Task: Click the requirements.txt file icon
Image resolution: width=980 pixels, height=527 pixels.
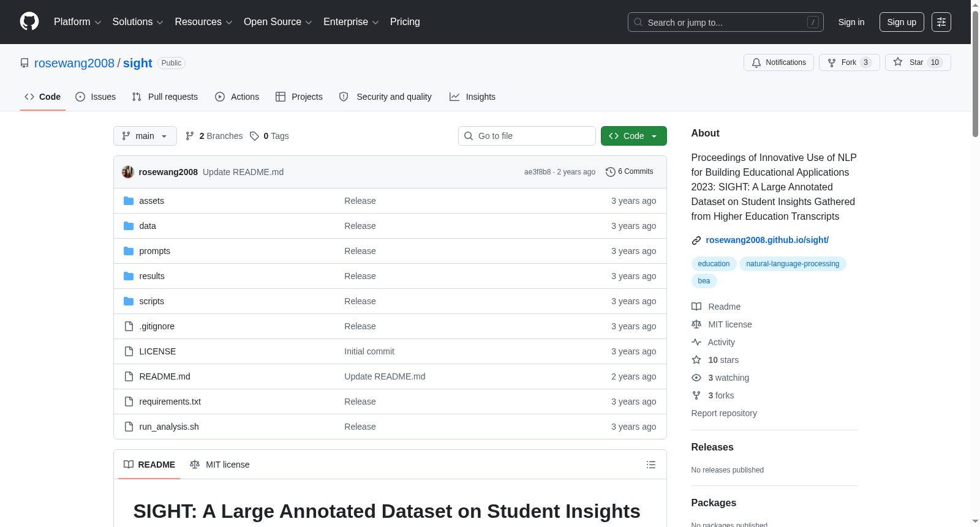Action: (x=129, y=402)
